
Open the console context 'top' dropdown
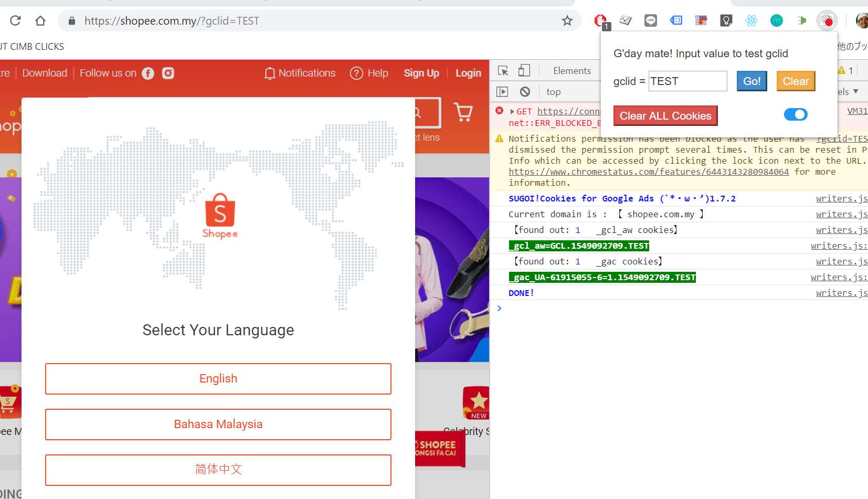click(x=554, y=92)
